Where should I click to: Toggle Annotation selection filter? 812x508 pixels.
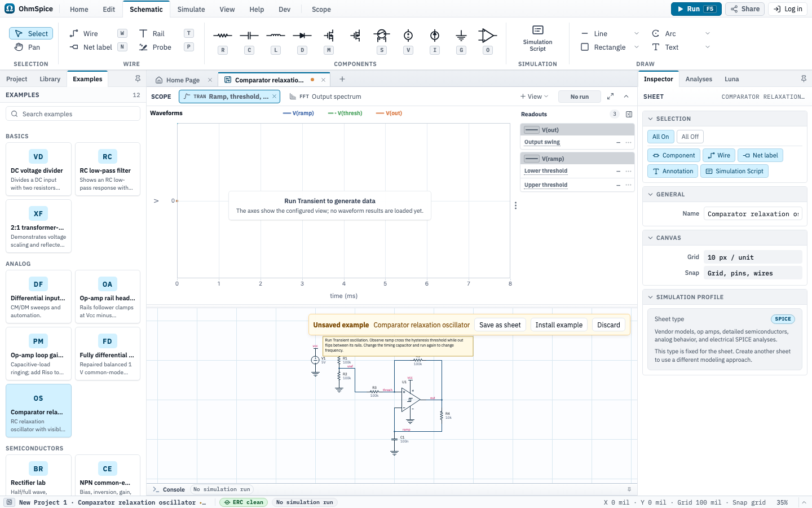pos(673,171)
